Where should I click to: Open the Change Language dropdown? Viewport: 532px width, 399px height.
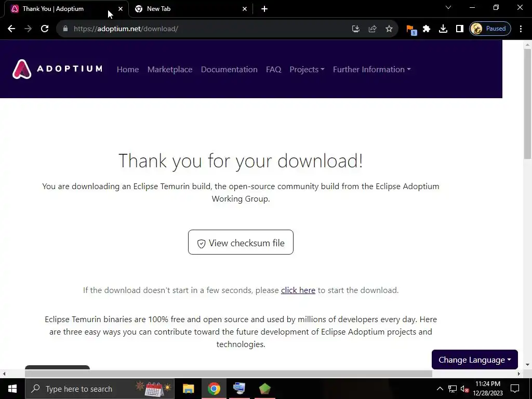click(x=475, y=360)
